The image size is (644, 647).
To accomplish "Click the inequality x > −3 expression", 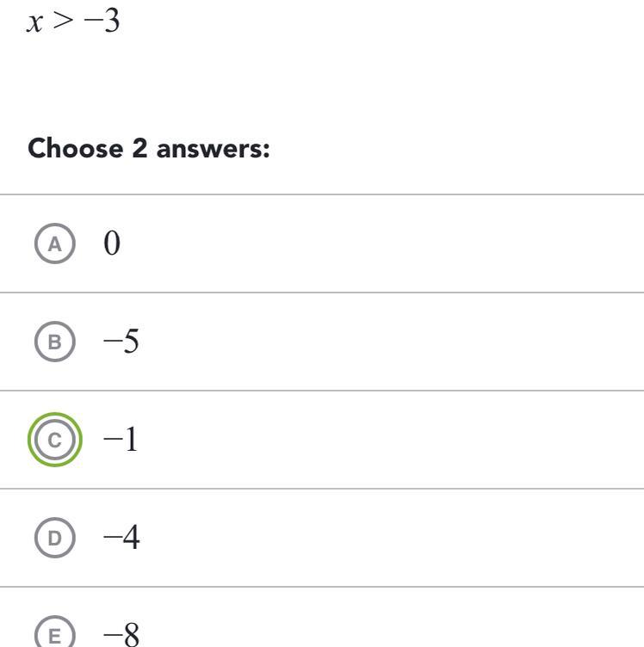I will [73, 21].
